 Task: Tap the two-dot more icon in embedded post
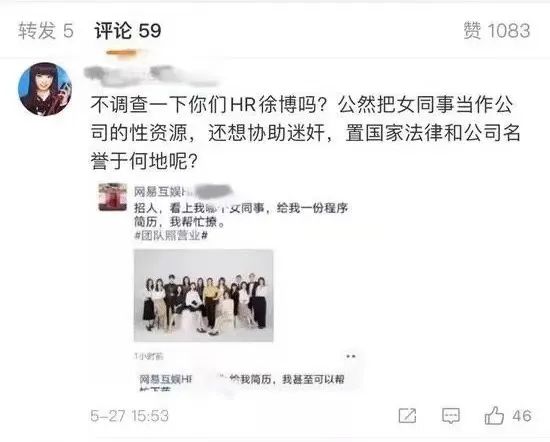[351, 356]
